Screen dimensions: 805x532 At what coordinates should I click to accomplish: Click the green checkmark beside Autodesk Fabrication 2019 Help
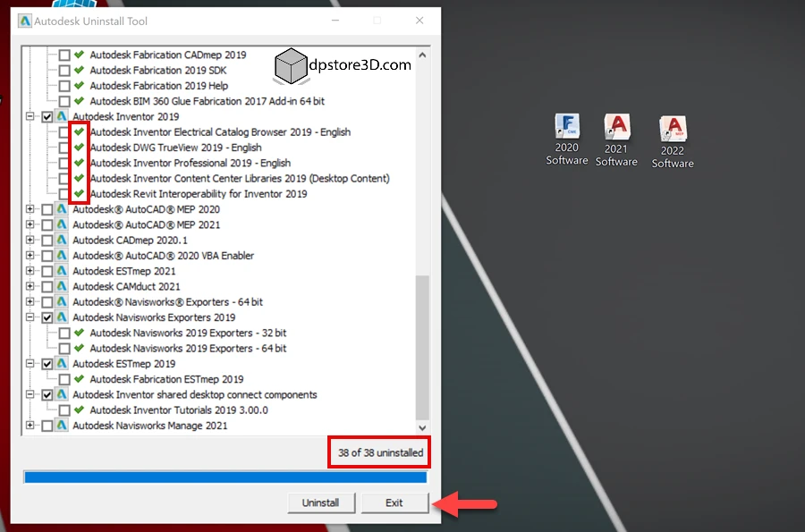click(79, 85)
